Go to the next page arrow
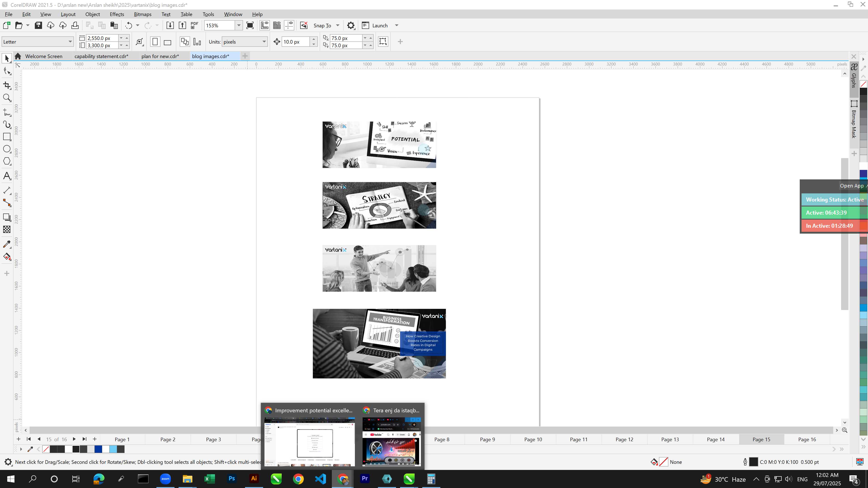 (74, 439)
